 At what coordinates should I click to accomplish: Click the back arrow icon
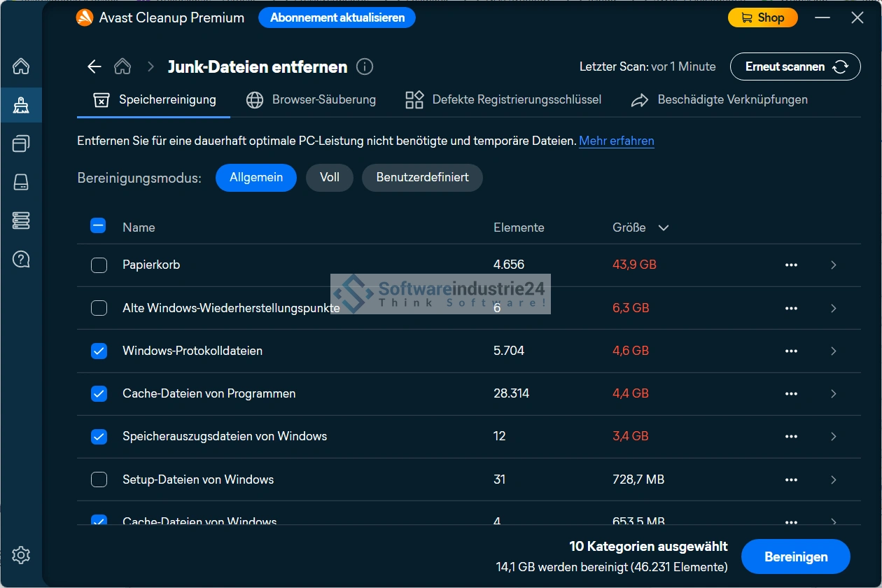coord(94,66)
